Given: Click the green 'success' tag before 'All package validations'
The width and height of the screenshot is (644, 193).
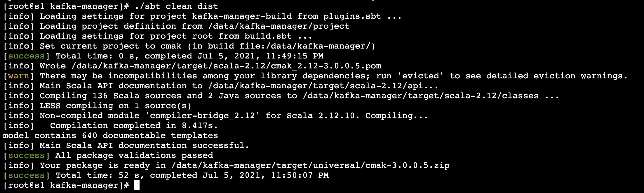Looking at the screenshot, I should (26, 156).
